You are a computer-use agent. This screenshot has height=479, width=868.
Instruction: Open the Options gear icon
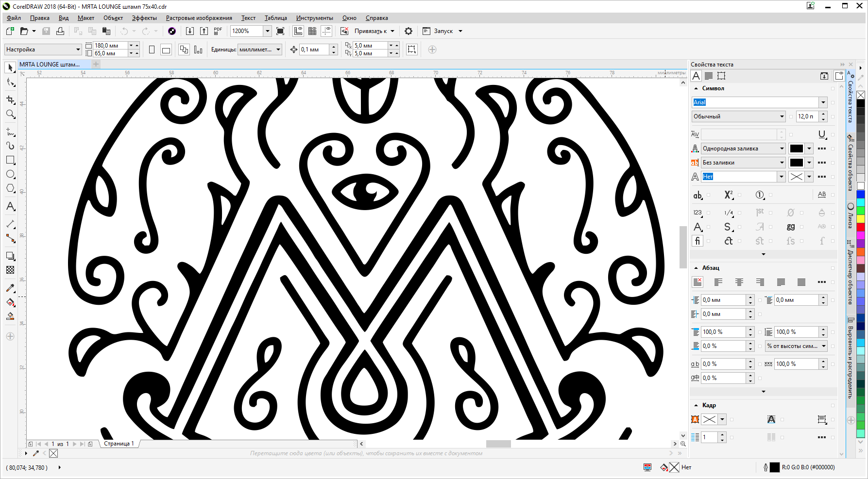pos(408,31)
